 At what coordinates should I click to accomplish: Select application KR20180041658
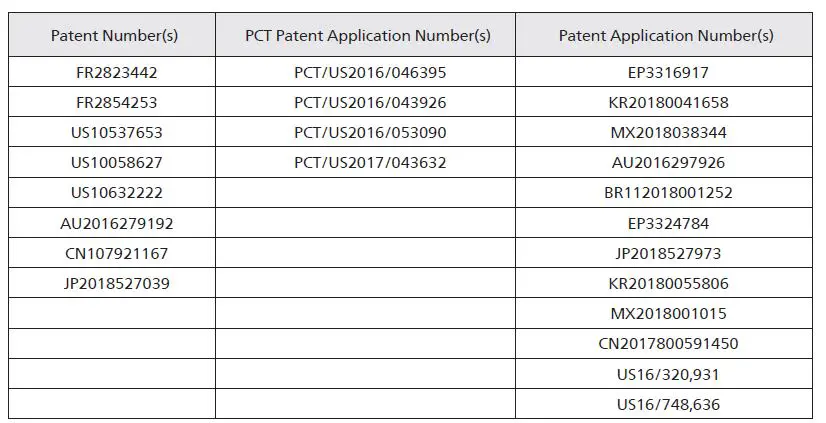point(667,103)
